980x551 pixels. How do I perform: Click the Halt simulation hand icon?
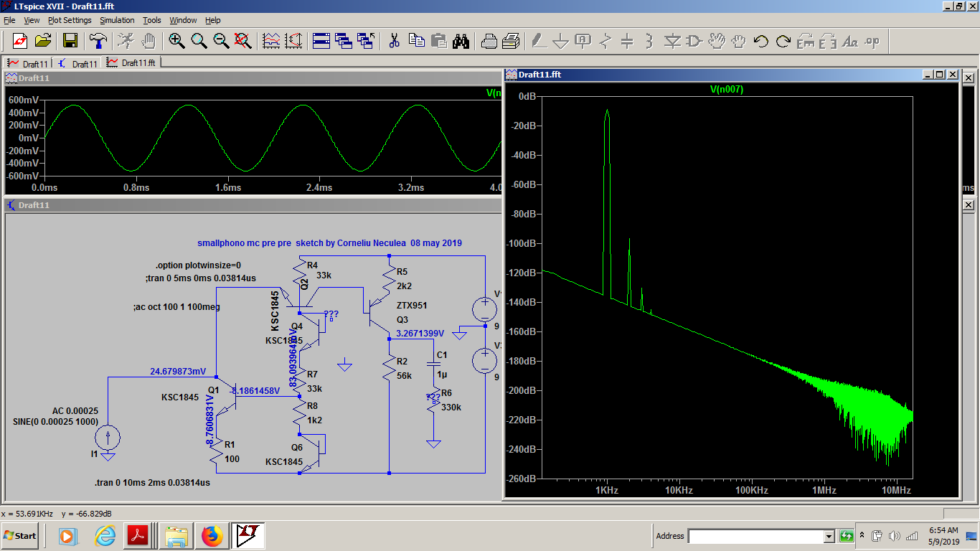(149, 41)
